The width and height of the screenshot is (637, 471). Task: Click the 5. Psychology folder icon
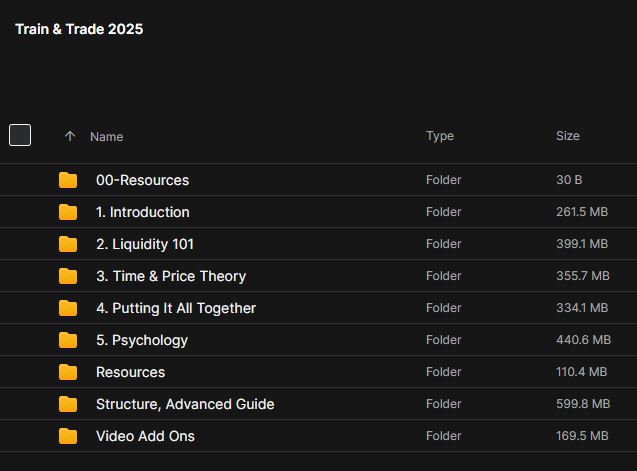(68, 340)
